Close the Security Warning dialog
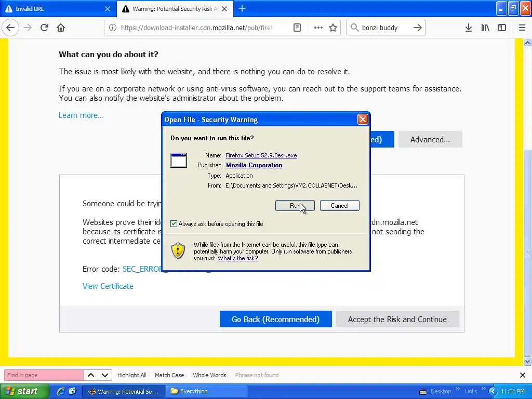This screenshot has height=399, width=532. (x=363, y=119)
